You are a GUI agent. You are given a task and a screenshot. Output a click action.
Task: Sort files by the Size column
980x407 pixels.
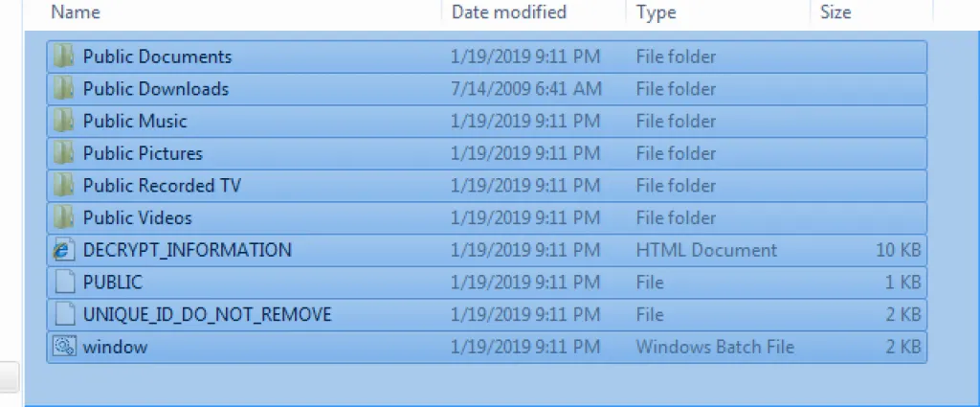[835, 12]
